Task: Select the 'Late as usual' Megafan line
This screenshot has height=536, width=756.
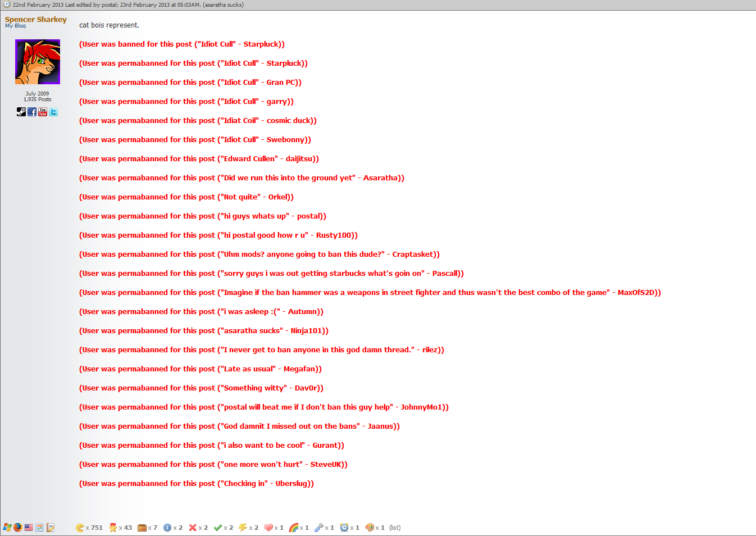Action: (201, 369)
